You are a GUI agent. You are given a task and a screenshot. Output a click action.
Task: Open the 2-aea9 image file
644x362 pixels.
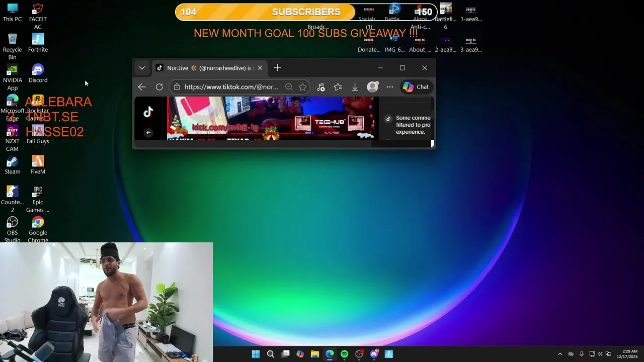click(x=445, y=44)
